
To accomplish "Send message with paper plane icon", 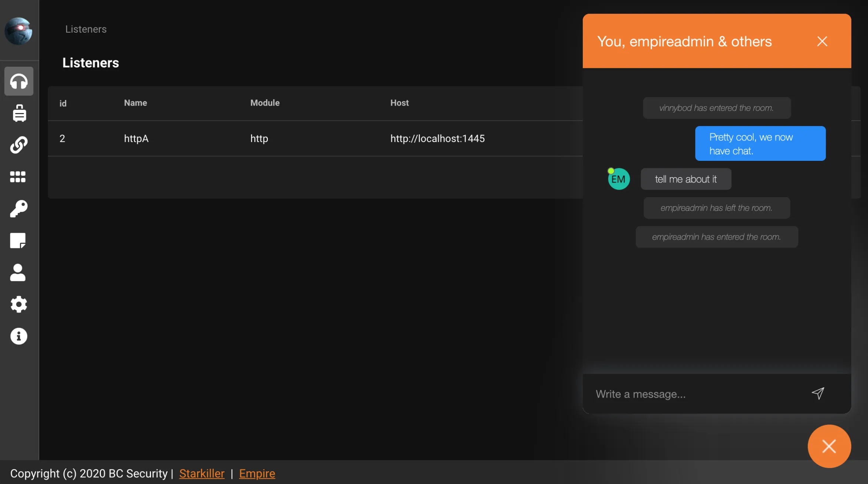I will 818,393.
